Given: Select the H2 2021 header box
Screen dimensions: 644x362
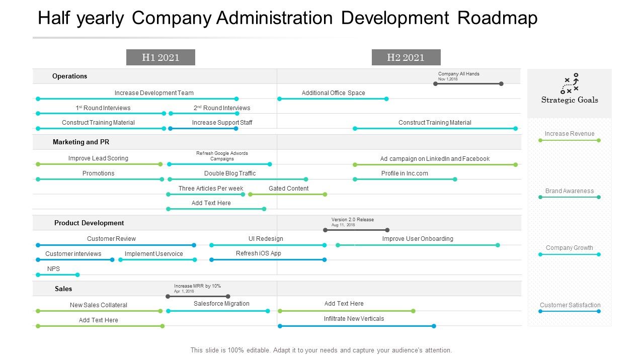Looking at the screenshot, I should pyautogui.click(x=406, y=57).
